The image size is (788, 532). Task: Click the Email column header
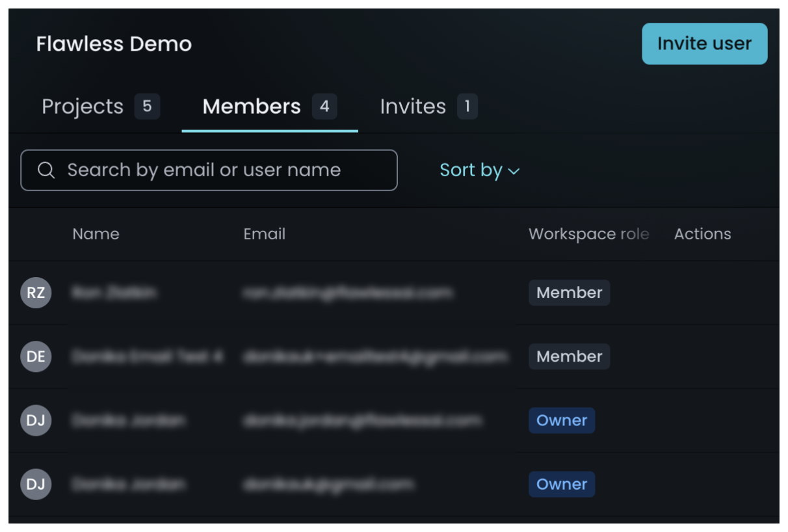click(264, 234)
